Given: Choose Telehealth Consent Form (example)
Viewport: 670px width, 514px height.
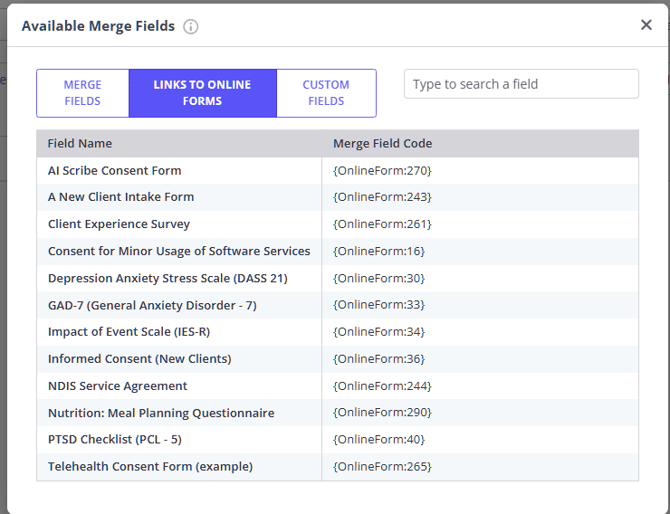Looking at the screenshot, I should tap(150, 466).
